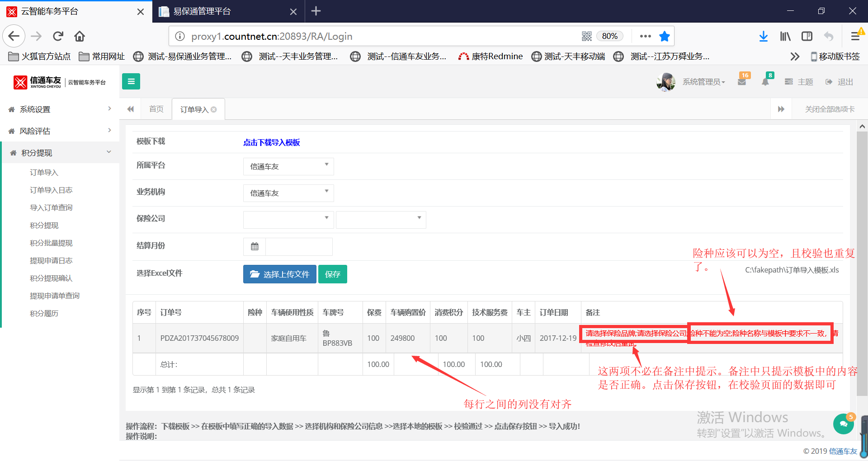Viewport: 868px width, 461px height.
Task: Click the 80% zoom level indicator
Action: click(x=610, y=36)
